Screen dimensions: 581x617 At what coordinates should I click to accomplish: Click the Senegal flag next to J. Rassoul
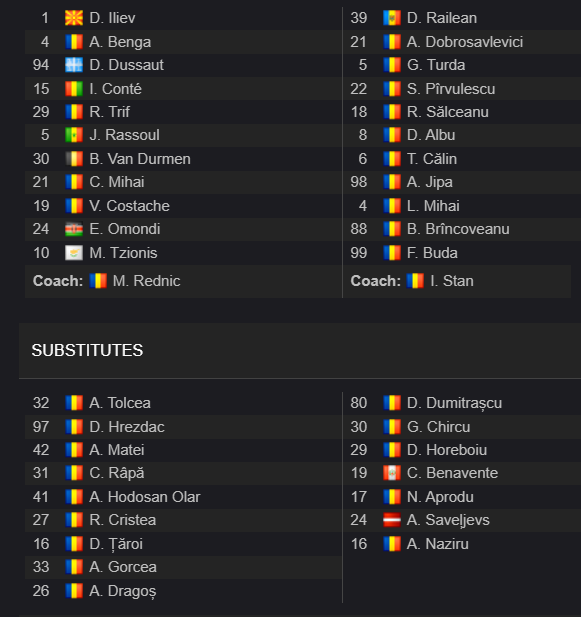pos(74,135)
